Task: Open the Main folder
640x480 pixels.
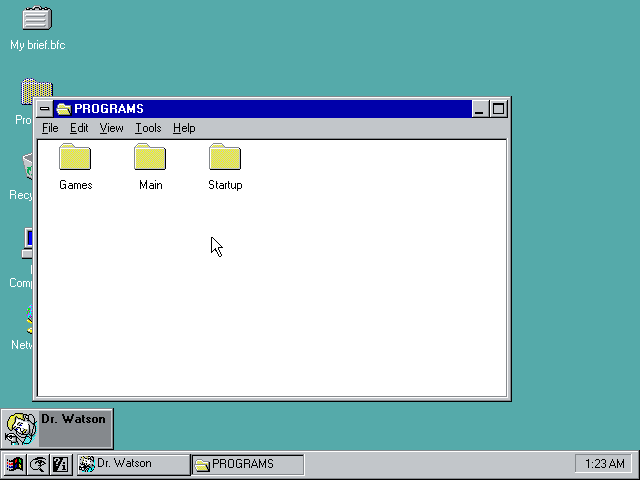Action: [150, 158]
